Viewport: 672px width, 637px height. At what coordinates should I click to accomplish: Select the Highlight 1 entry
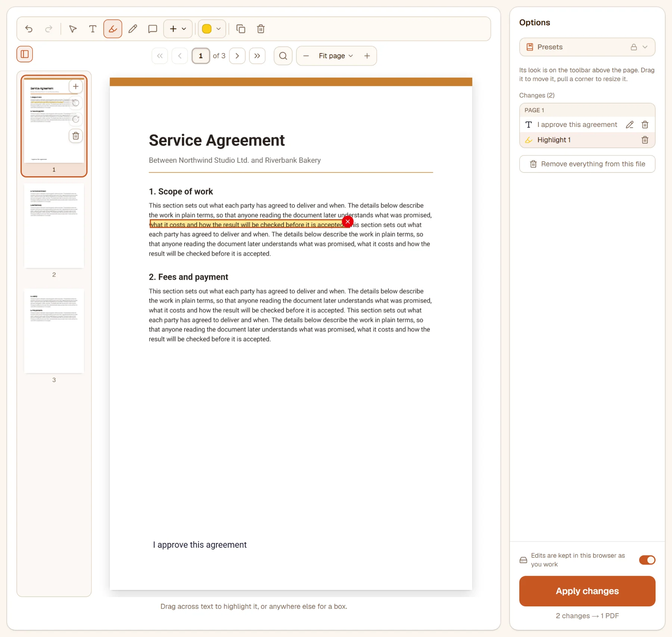[x=587, y=140]
